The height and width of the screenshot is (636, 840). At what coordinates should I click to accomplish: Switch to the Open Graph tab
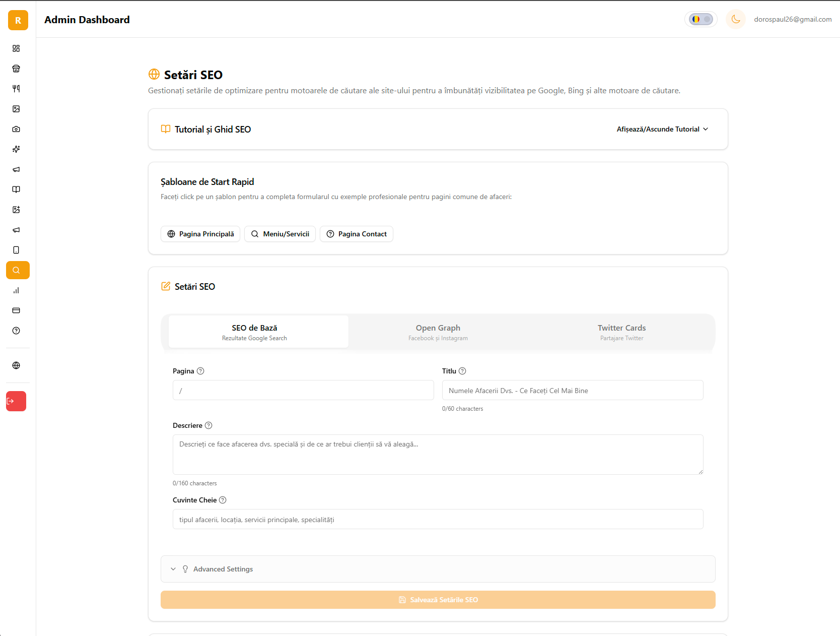coord(438,332)
